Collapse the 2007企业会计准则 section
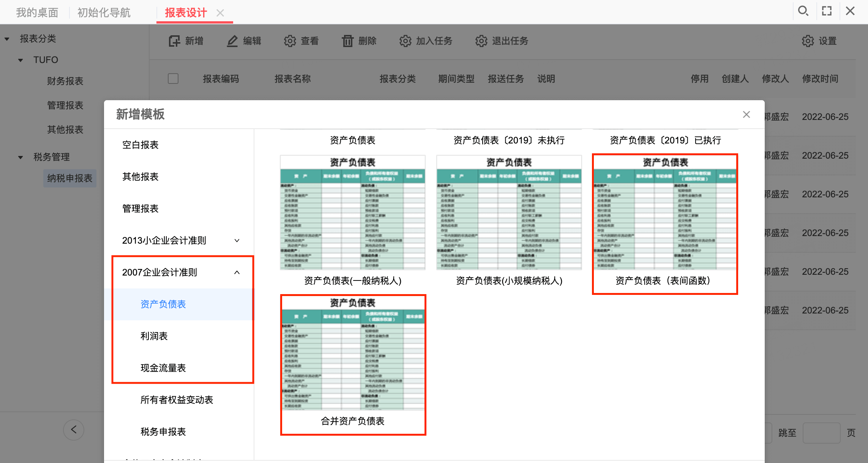 [x=237, y=272]
